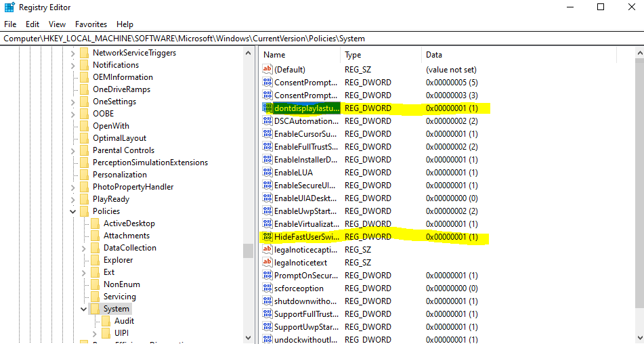Screen dimensions: 644x344
Task: Expand the Notifications key
Action: [73, 65]
